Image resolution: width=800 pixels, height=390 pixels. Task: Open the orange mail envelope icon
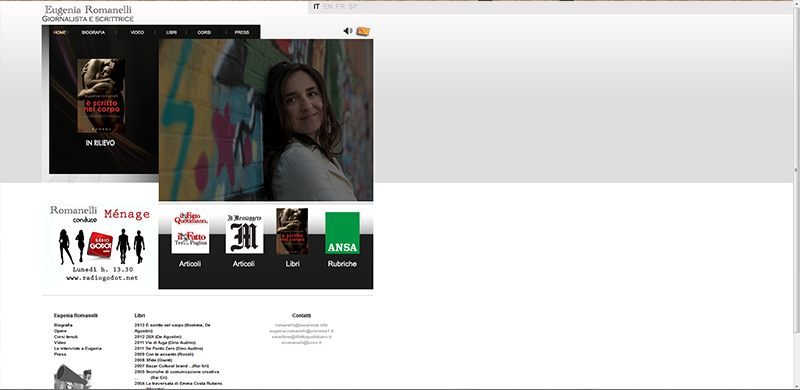[x=363, y=31]
